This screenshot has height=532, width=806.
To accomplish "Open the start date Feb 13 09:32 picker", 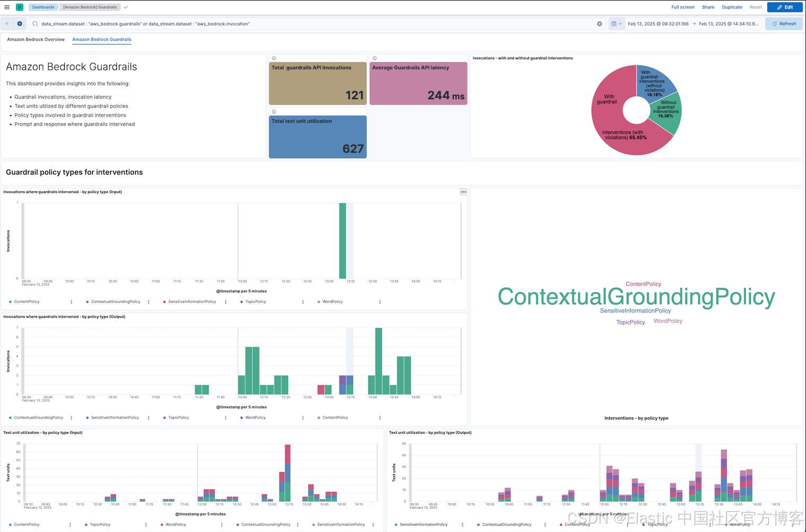I will click(658, 24).
